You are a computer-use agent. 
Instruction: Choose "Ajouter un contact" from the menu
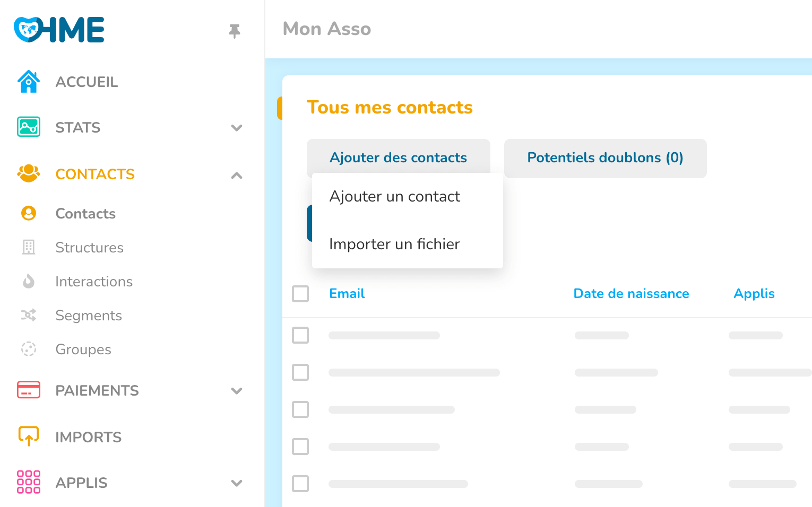(x=394, y=197)
